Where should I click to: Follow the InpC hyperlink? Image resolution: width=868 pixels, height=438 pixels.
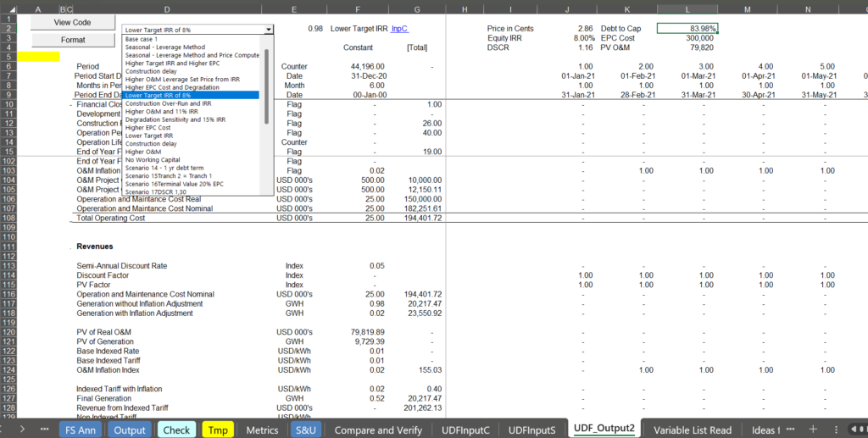point(400,29)
